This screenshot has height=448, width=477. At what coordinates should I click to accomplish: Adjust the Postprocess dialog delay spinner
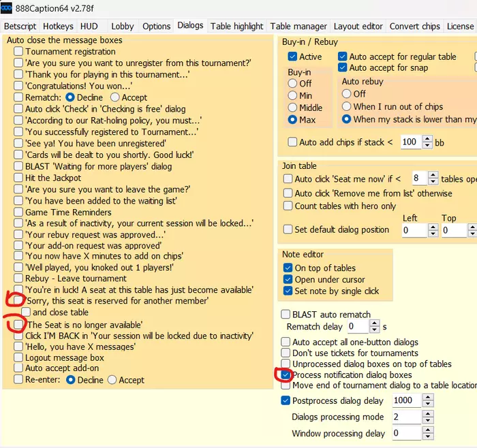coord(427,398)
